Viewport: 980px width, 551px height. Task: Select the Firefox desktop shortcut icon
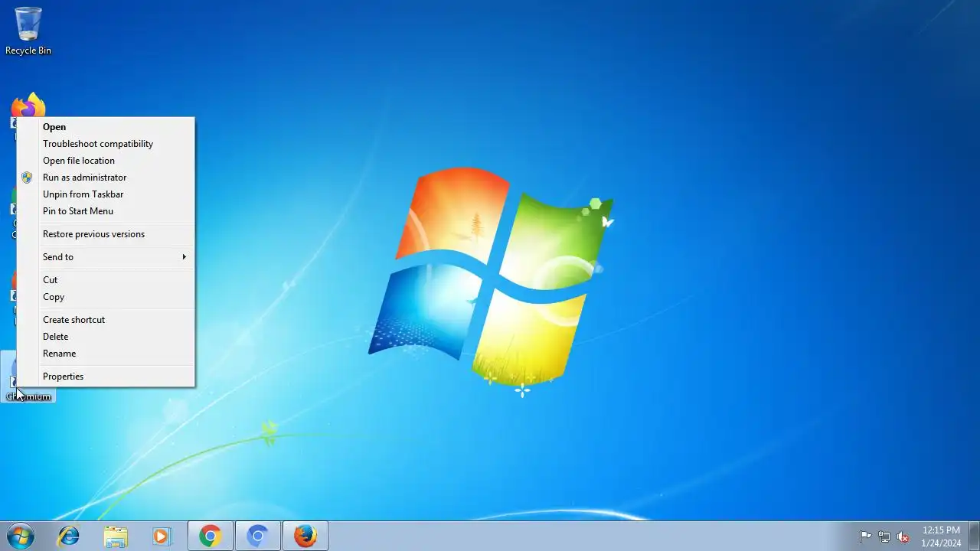coord(28,106)
